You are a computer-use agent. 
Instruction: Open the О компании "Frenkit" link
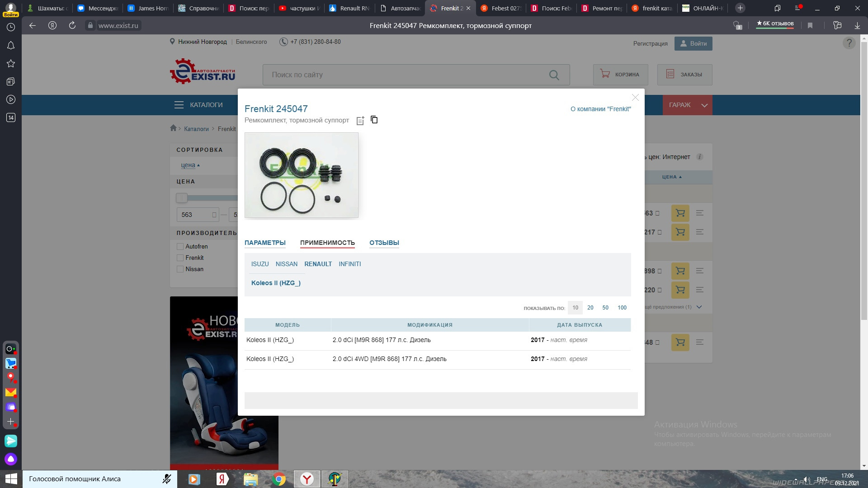tap(600, 109)
